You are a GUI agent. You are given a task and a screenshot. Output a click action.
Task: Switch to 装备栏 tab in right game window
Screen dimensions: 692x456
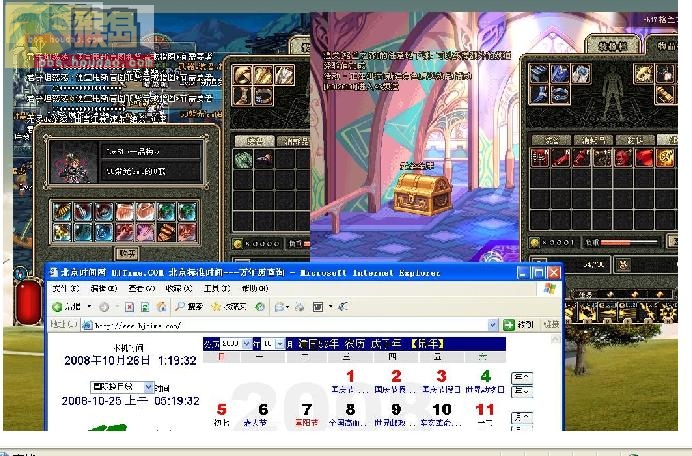click(613, 46)
